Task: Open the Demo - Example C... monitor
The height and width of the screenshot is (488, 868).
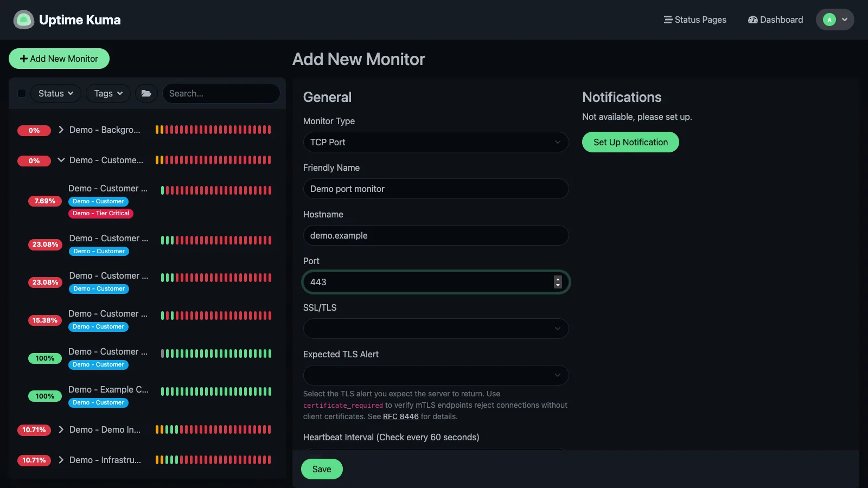Action: (108, 389)
